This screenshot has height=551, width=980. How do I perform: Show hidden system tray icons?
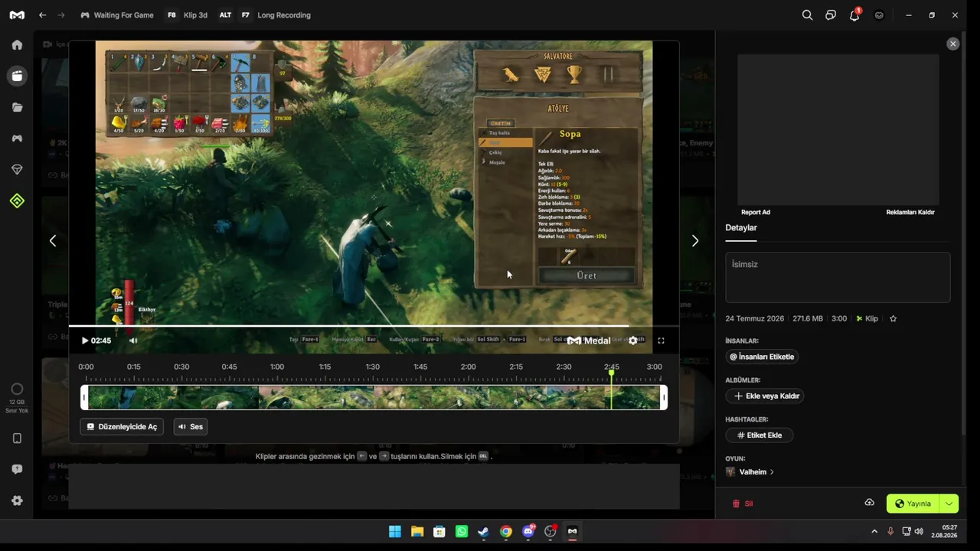(874, 531)
